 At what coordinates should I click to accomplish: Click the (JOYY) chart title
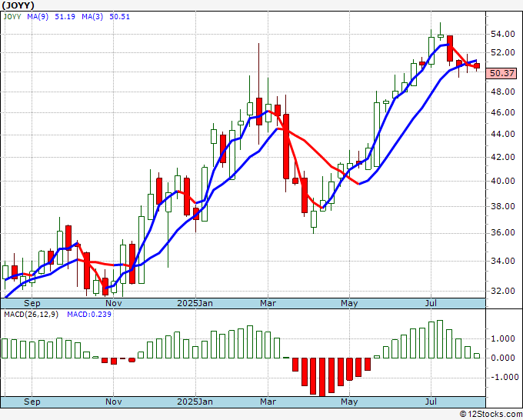coord(18,5)
